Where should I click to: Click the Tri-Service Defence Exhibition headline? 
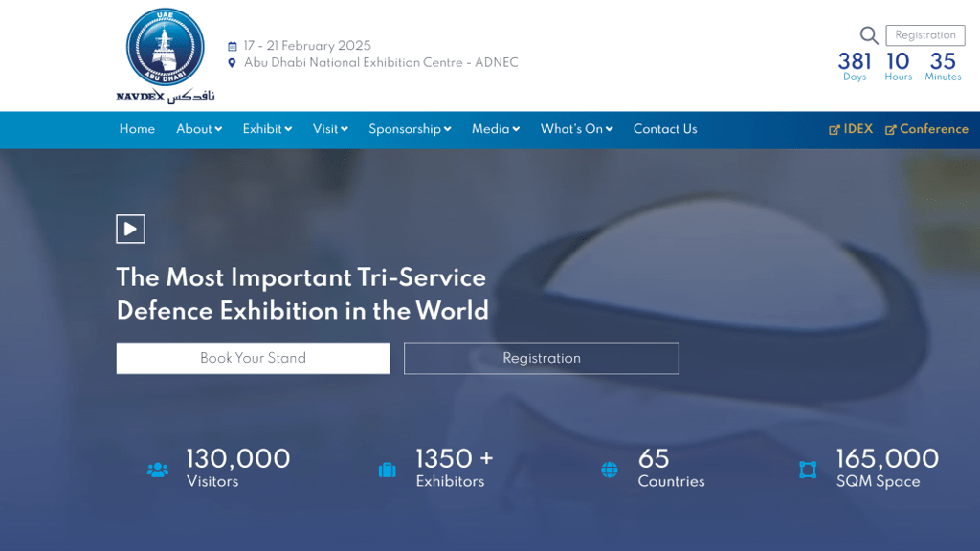tap(302, 295)
